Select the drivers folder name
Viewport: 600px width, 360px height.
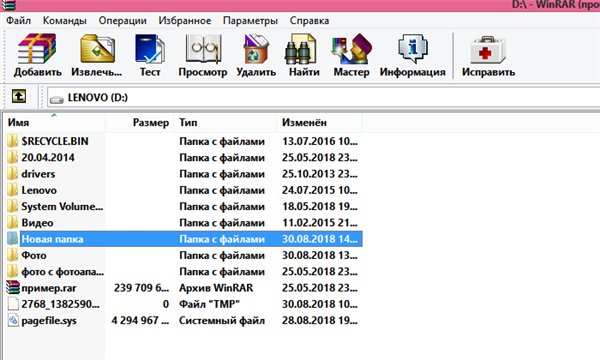[38, 174]
